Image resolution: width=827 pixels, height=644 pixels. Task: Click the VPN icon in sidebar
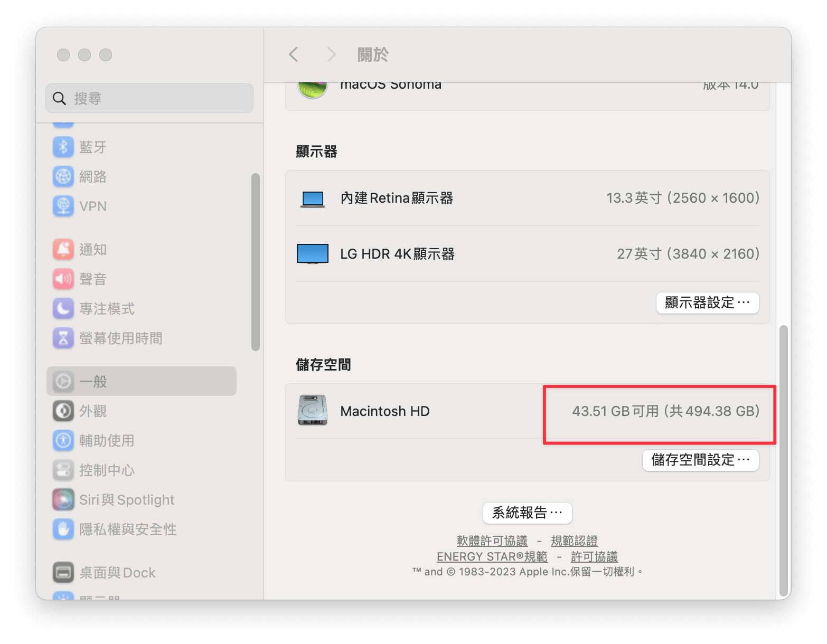click(63, 206)
